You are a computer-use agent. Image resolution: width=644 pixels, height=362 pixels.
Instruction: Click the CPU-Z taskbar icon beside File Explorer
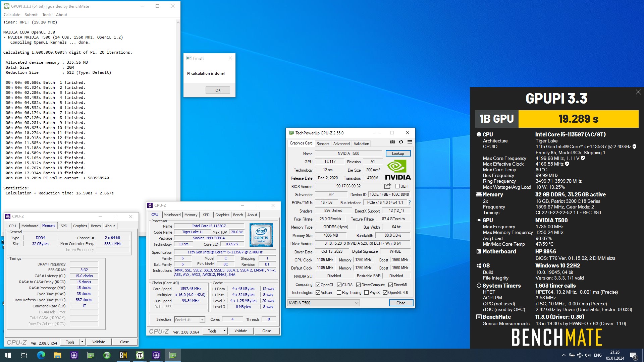74,355
